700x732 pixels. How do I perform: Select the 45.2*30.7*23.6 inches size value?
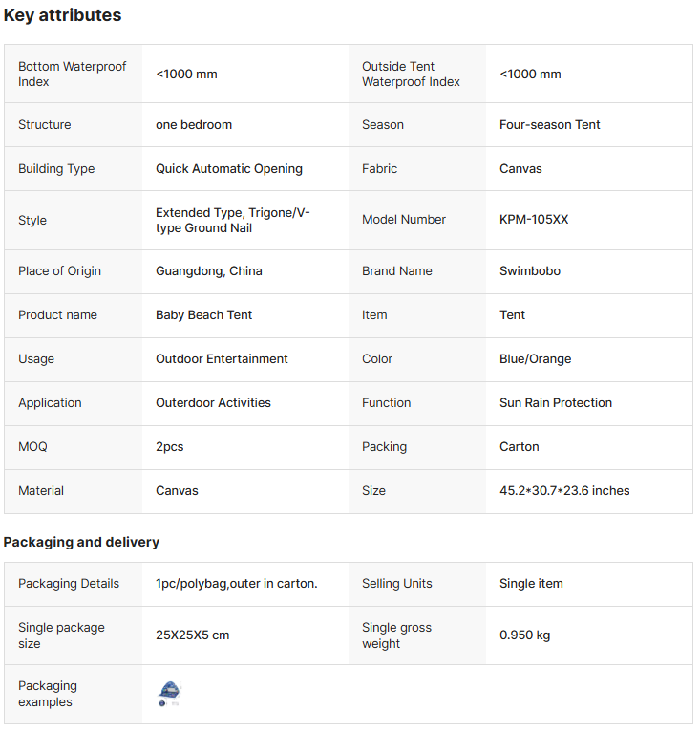pyautogui.click(x=564, y=491)
